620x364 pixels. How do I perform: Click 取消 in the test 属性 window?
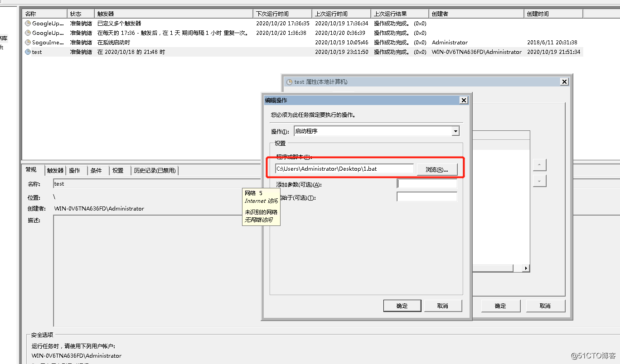pos(545,306)
